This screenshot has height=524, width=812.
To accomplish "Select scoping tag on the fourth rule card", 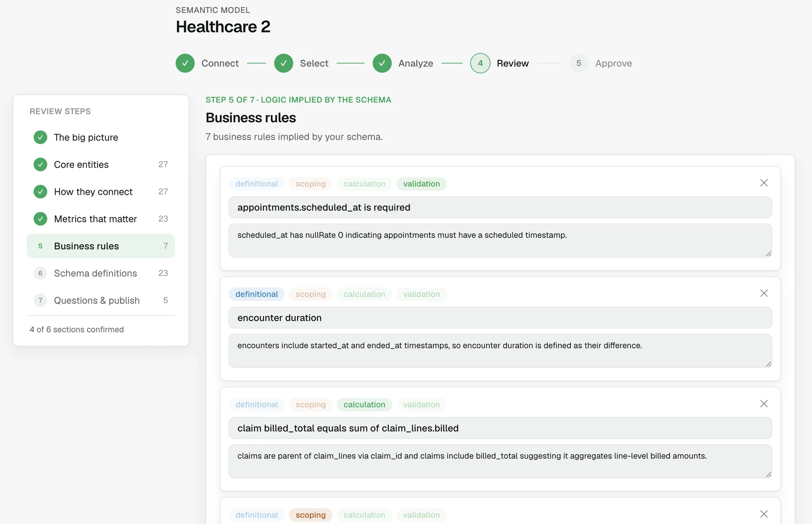I will point(310,515).
